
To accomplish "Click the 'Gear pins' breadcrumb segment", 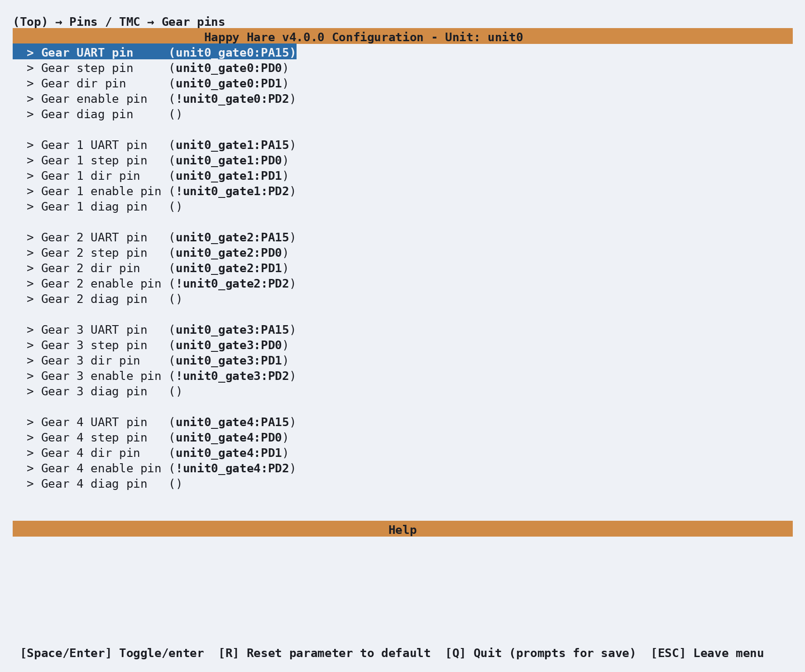I will pos(193,22).
